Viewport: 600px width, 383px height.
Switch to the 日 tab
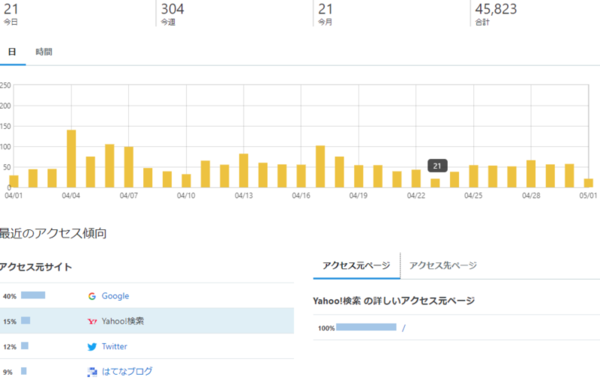[x=12, y=52]
